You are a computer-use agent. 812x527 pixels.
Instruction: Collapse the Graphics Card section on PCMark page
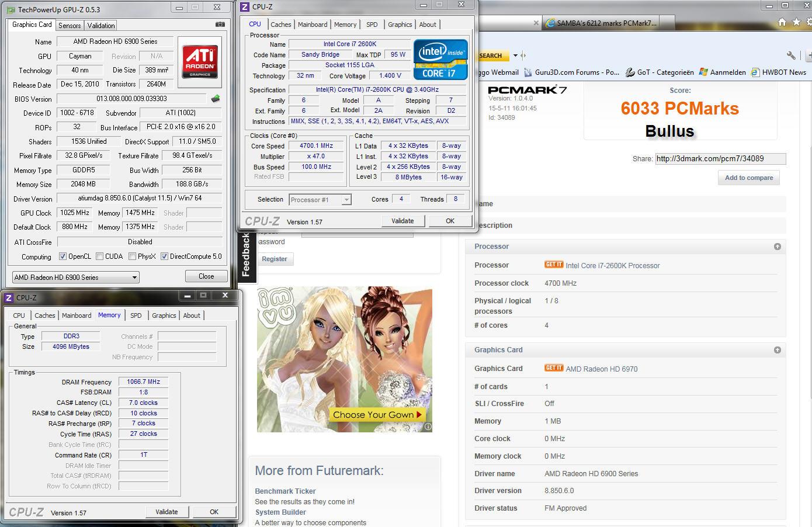[777, 350]
